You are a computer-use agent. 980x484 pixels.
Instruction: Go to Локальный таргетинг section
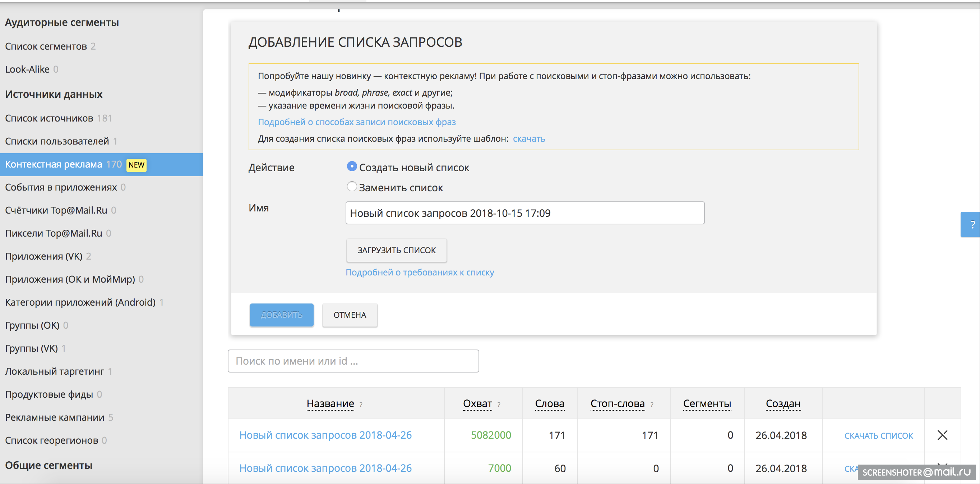(54, 371)
